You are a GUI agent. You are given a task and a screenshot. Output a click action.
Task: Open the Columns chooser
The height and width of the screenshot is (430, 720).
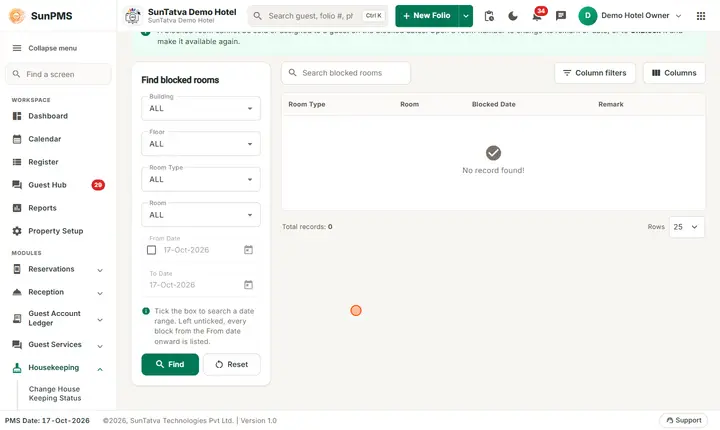tap(674, 73)
